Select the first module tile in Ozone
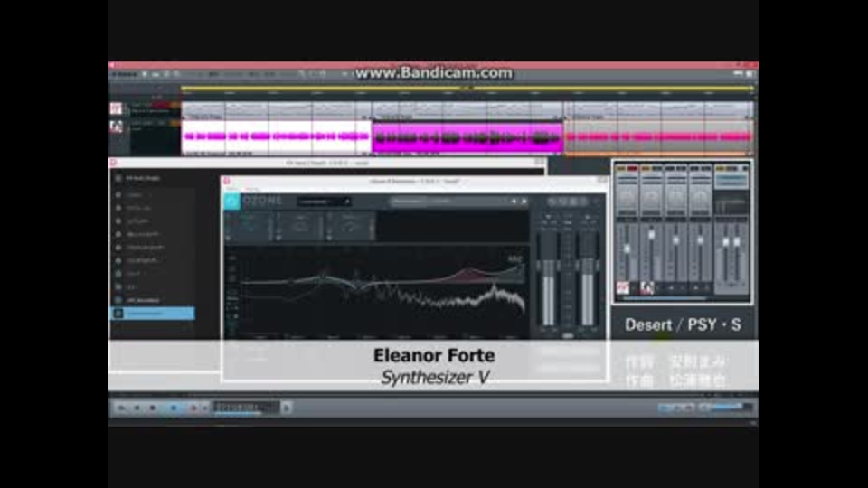Image resolution: width=868 pixels, height=488 pixels. [250, 226]
